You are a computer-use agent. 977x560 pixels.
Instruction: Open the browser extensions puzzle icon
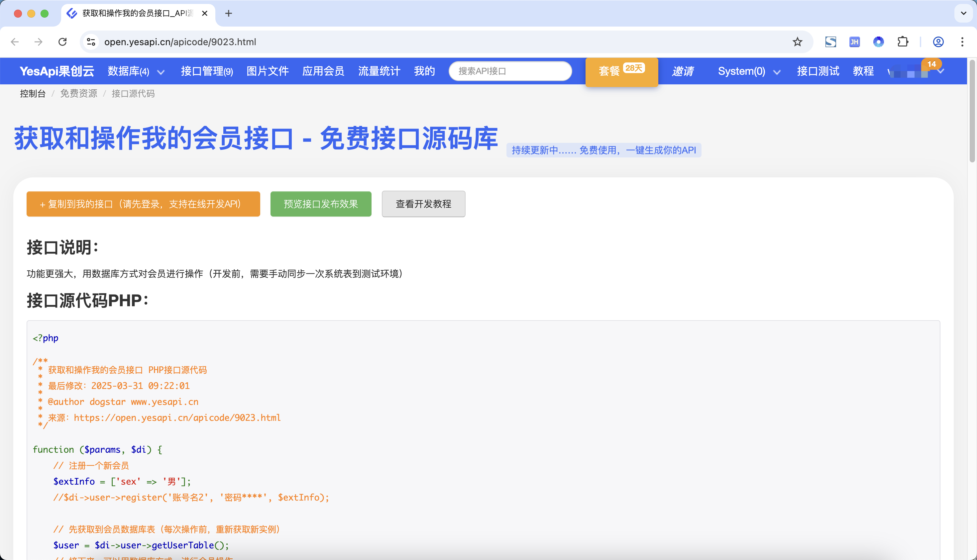tap(903, 42)
